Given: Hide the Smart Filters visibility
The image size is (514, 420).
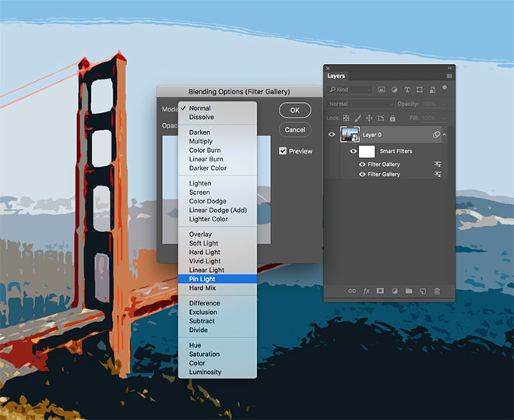Looking at the screenshot, I should [353, 151].
